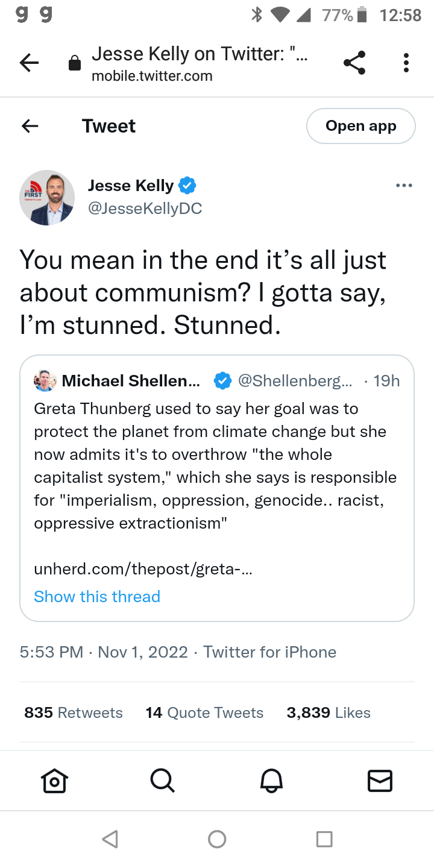Open the Search tab magnifier icon
Viewport: 434px width, 868px height.
[x=162, y=781]
